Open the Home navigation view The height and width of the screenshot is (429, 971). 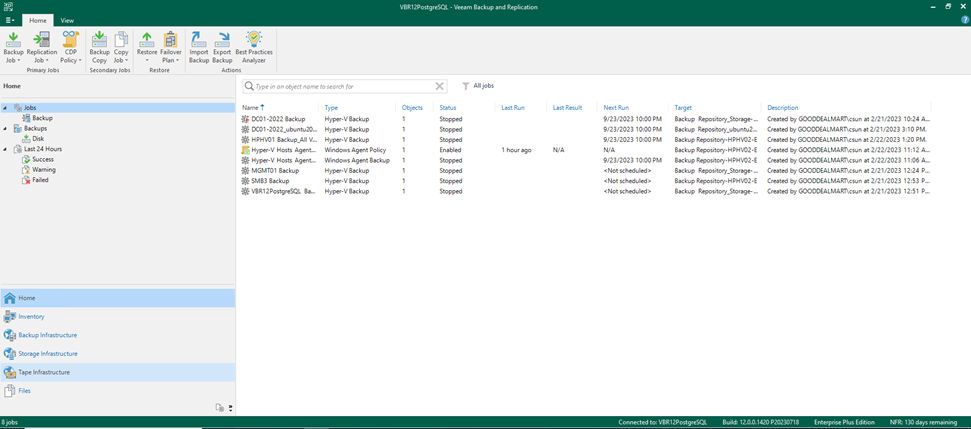click(x=118, y=298)
